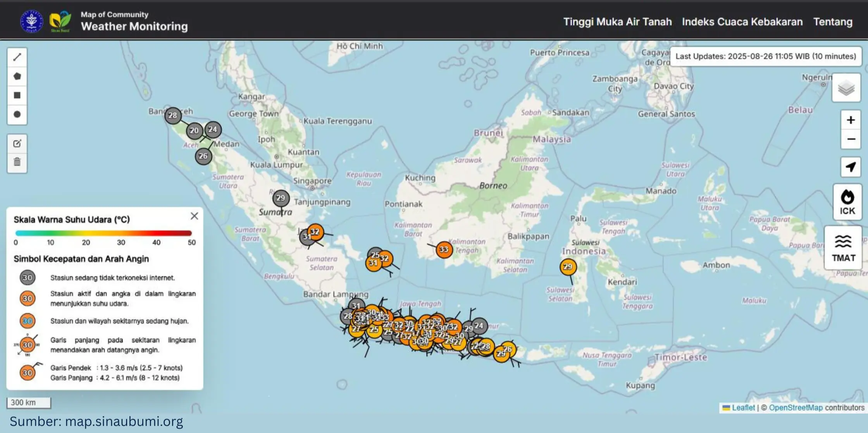Viewport: 868px width, 433px height.
Task: Toggle the TMAT groundwater layer
Action: click(843, 248)
